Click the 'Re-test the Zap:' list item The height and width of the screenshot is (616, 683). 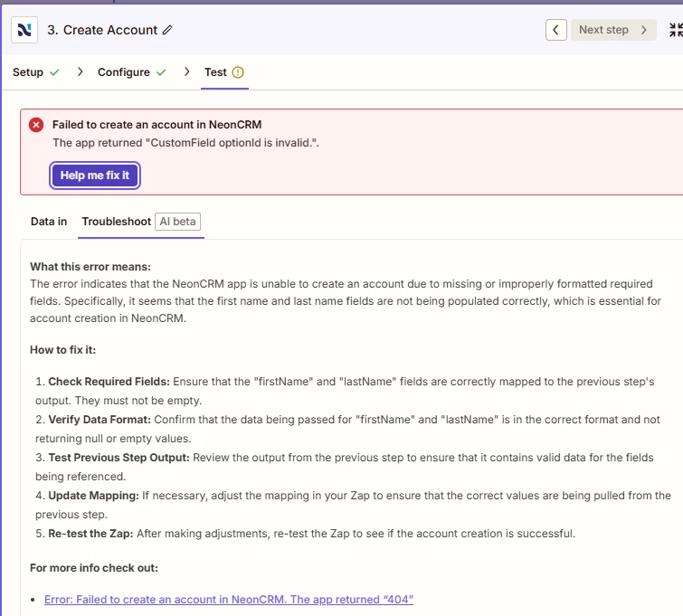coord(305,534)
